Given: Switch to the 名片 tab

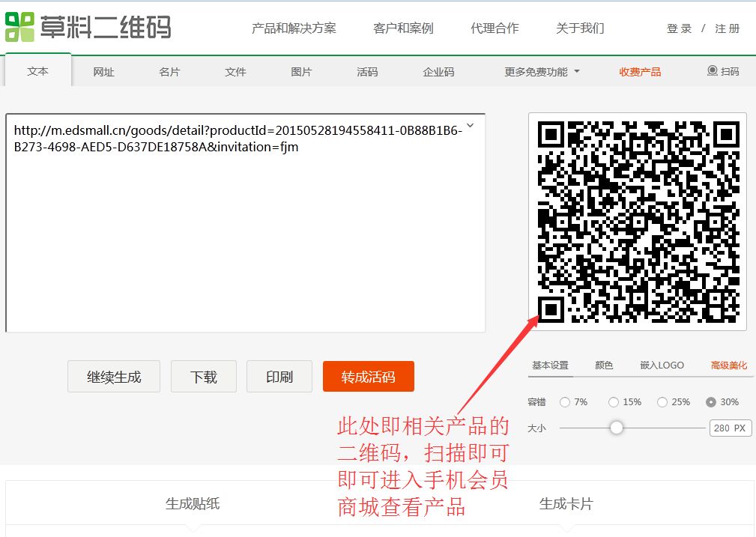Looking at the screenshot, I should pos(169,72).
